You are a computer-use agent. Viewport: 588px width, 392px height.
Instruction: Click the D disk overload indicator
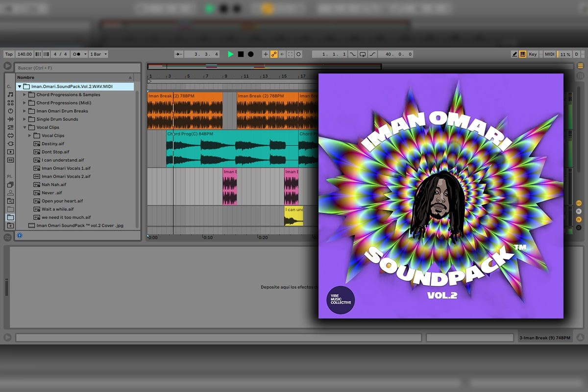(x=577, y=54)
